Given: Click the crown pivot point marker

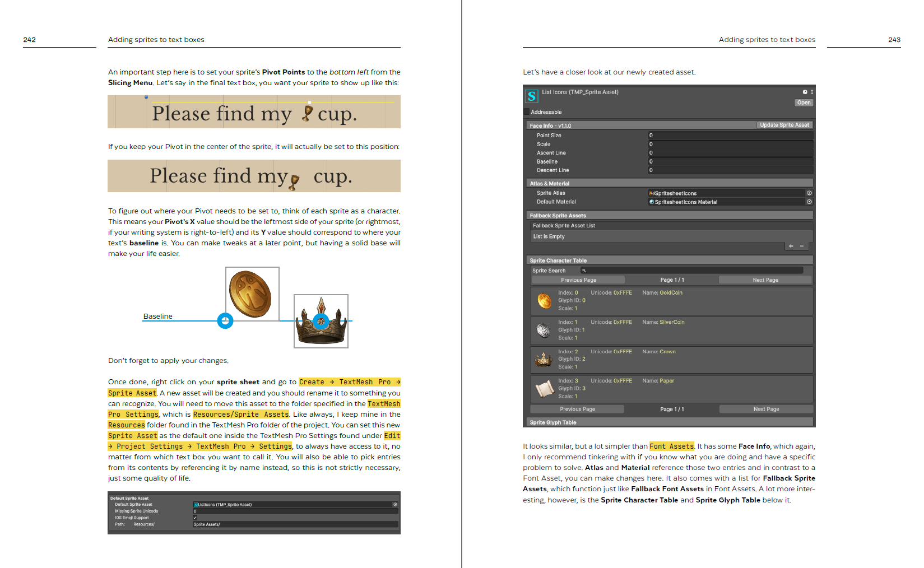Looking at the screenshot, I should click(x=321, y=322).
